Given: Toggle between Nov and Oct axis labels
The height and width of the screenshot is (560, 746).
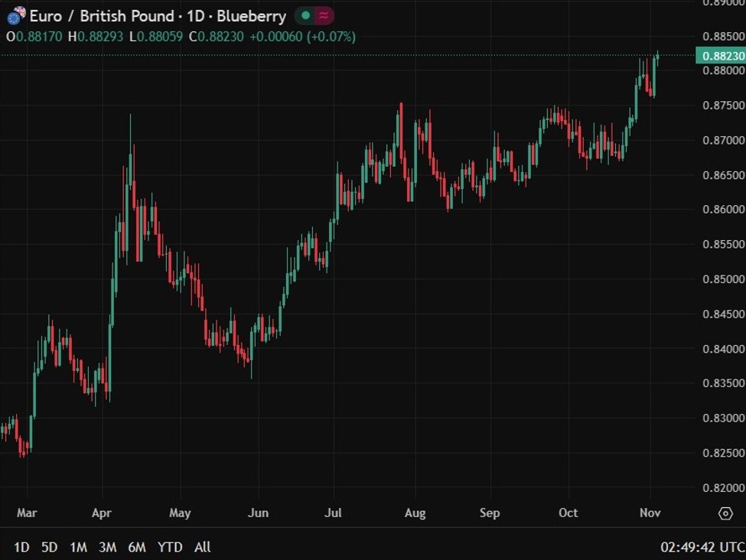Looking at the screenshot, I should [x=650, y=513].
